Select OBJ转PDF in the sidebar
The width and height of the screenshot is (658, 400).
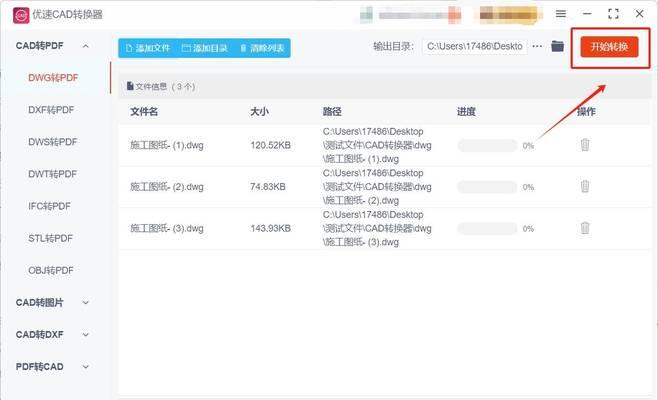(x=51, y=270)
